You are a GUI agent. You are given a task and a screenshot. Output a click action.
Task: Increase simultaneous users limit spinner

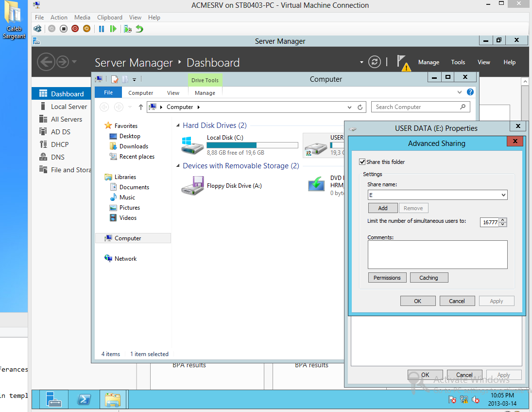point(503,220)
